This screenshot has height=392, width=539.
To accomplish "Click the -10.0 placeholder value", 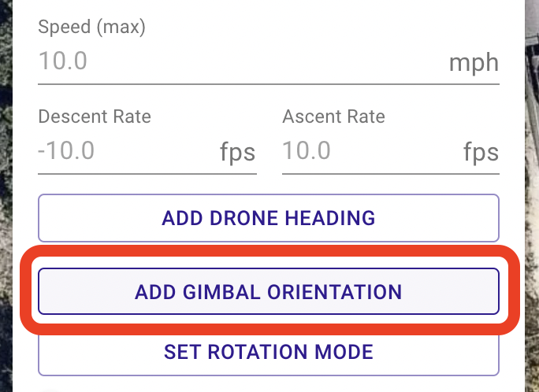I will tap(66, 150).
